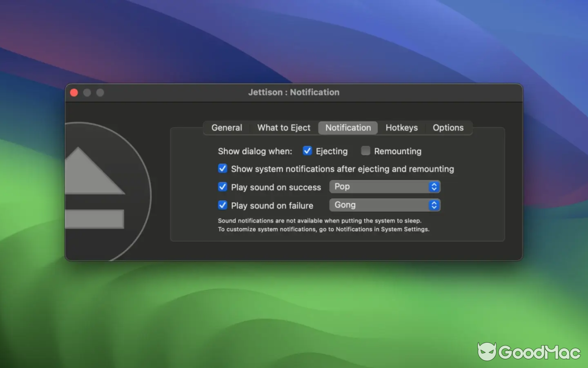Click the yellow minimize button
The width and height of the screenshot is (588, 368).
pos(87,92)
